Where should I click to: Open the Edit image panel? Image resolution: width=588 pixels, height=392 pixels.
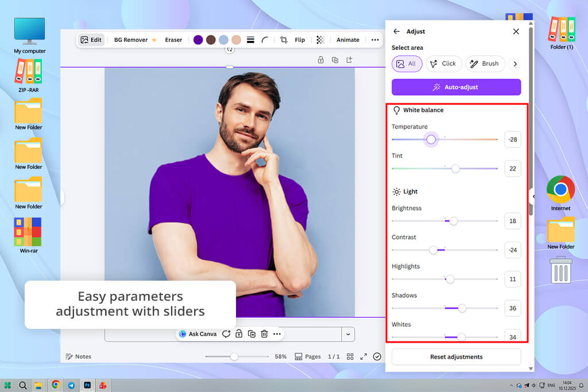coord(91,40)
